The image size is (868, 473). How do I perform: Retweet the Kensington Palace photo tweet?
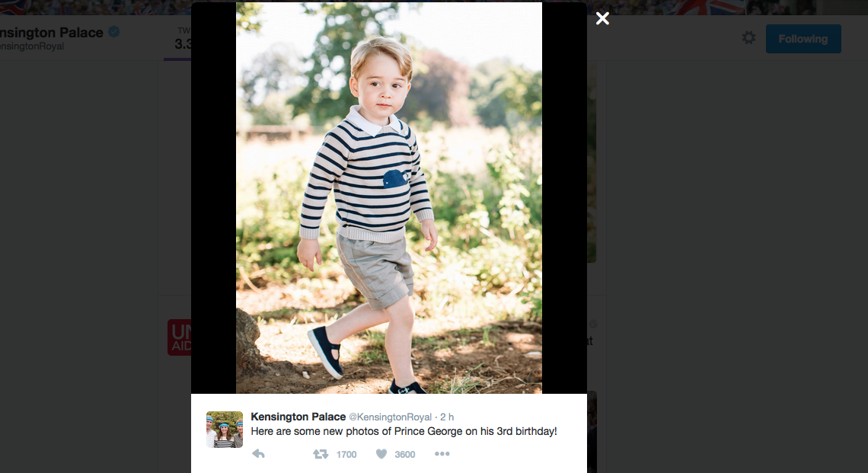(x=321, y=454)
